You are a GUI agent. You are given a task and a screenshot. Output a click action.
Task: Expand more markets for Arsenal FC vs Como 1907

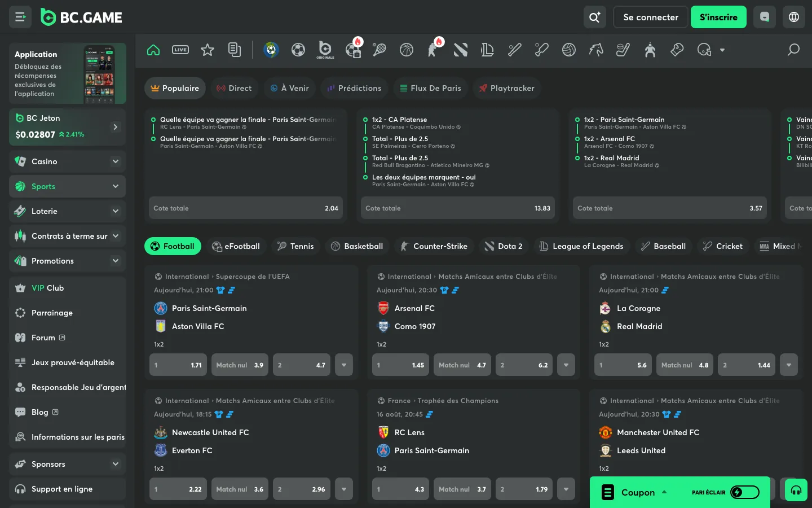566,365
